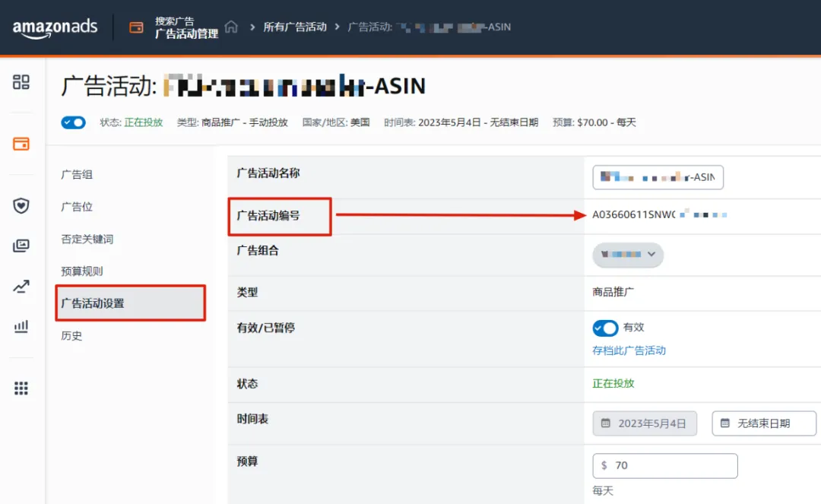Open the 历史 tab

pos(71,335)
